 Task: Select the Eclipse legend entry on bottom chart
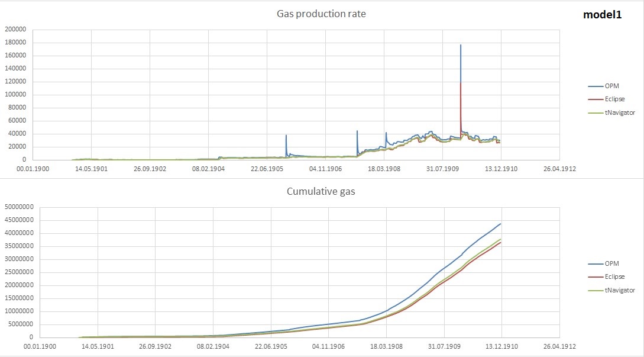click(614, 276)
